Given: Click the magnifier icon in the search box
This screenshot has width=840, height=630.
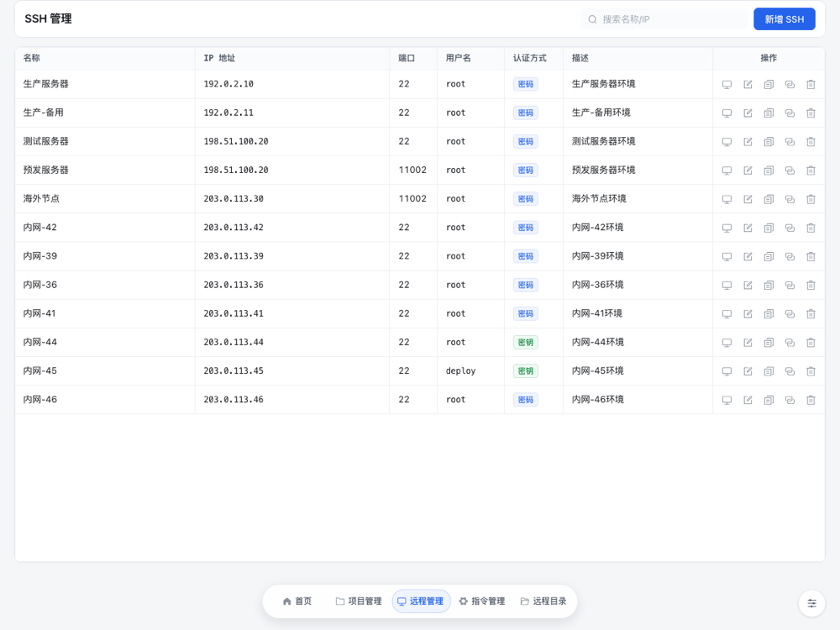Looking at the screenshot, I should coord(592,19).
